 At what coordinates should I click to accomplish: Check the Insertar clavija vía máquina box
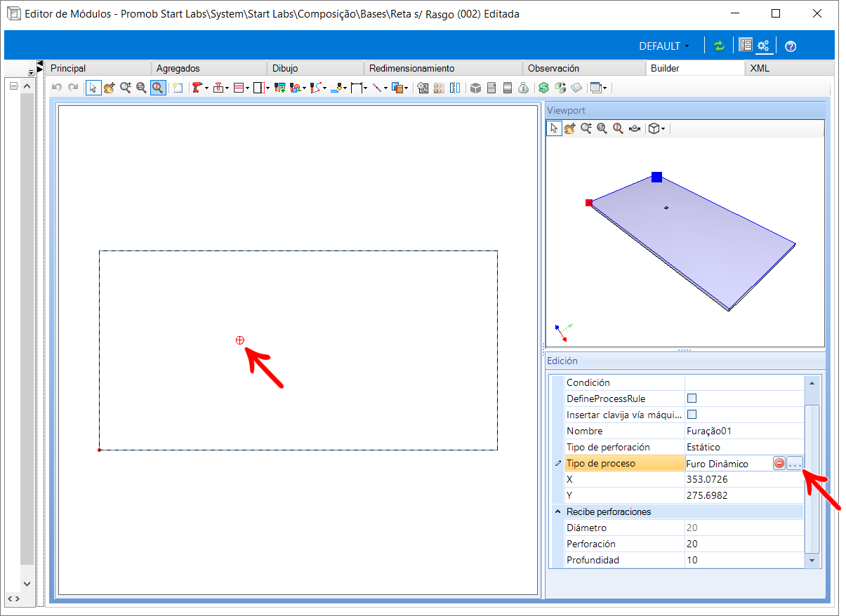pos(692,415)
